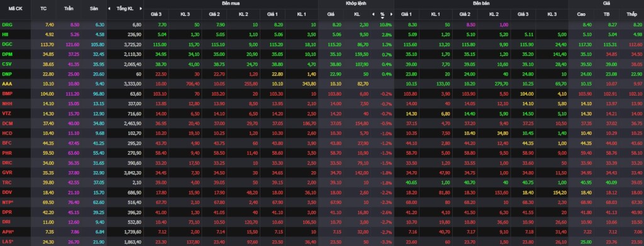The height and width of the screenshot is (246, 644).
Task: Sort by the % change column header
Action: coord(382,14)
